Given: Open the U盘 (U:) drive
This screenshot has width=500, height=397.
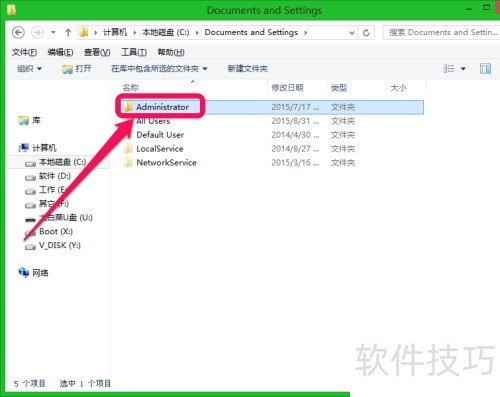Looking at the screenshot, I should pyautogui.click(x=66, y=218).
